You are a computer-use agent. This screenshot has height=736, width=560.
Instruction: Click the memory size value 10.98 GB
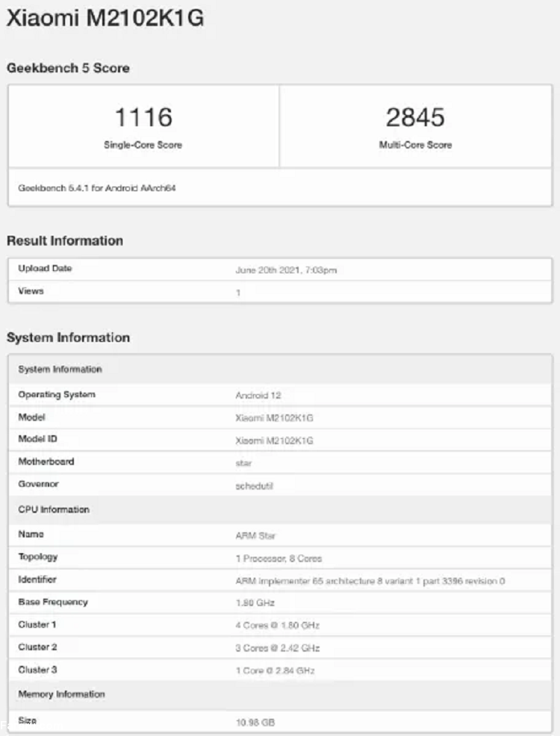[x=254, y=723]
